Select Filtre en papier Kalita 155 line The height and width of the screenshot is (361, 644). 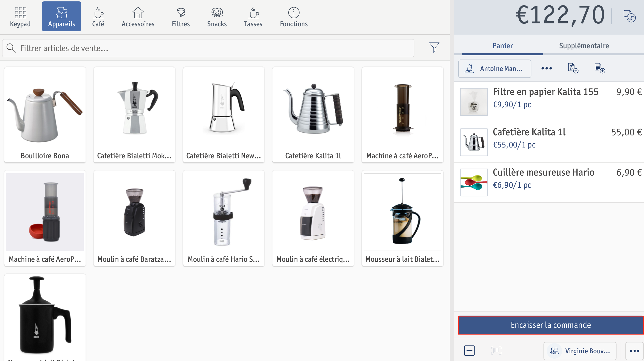click(x=549, y=102)
